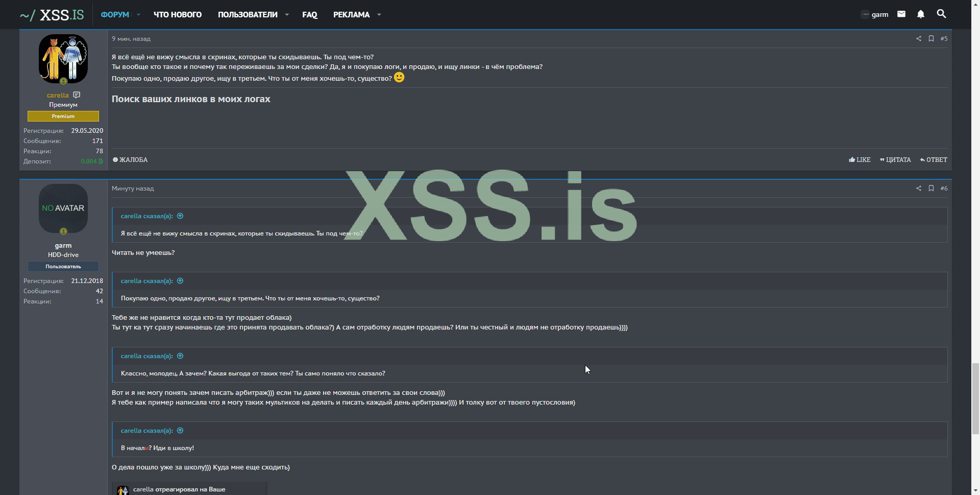Reply to post #5 via ОТВЕТ
Screen dimensions: 980x495
934,159
